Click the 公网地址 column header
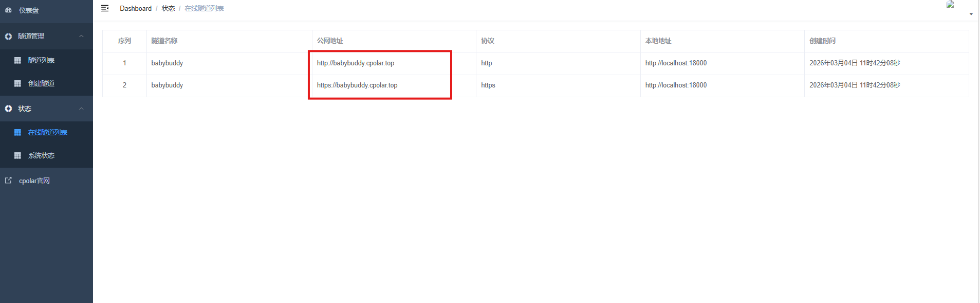 pyautogui.click(x=330, y=41)
